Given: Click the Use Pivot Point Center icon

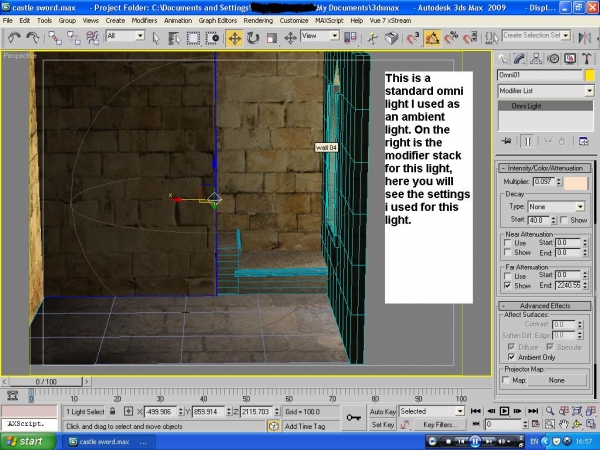Looking at the screenshot, I should pos(351,37).
